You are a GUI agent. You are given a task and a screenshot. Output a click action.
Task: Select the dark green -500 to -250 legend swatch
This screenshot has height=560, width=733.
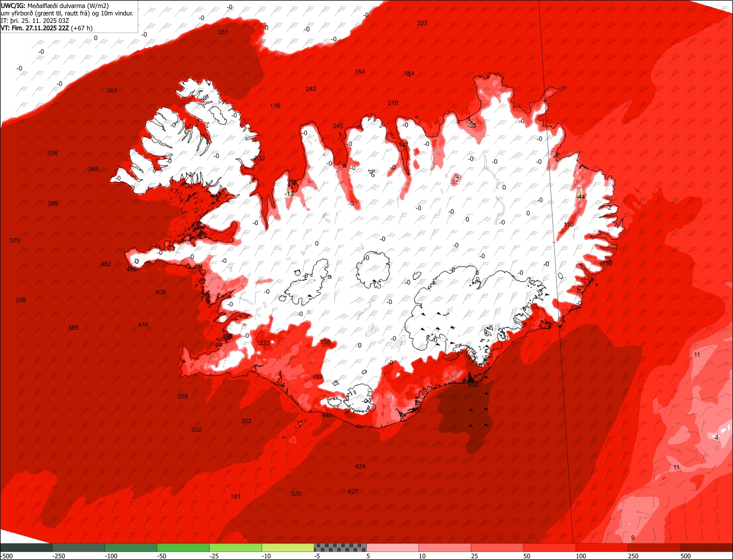[x=26, y=547]
